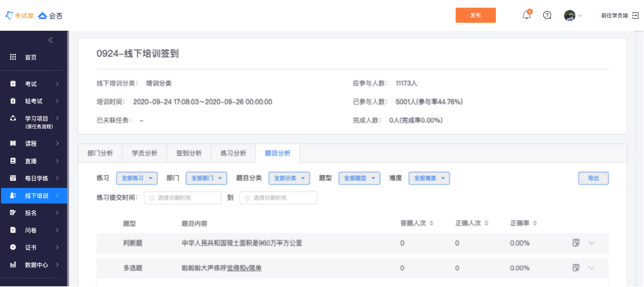Click the 线下培训 icon in sidebar
This screenshot has width=644, height=287.
tap(13, 195)
